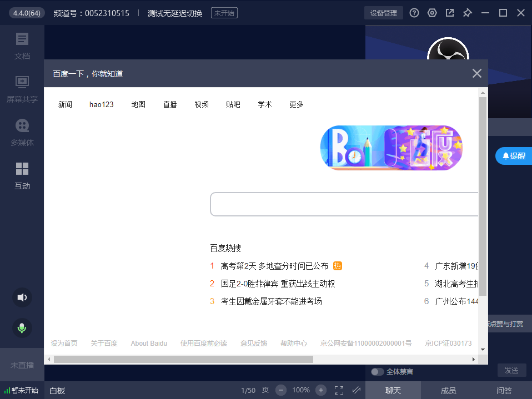The image size is (532, 399).
Task: Click the 使用百度前必读 footer link
Action: [x=204, y=344]
